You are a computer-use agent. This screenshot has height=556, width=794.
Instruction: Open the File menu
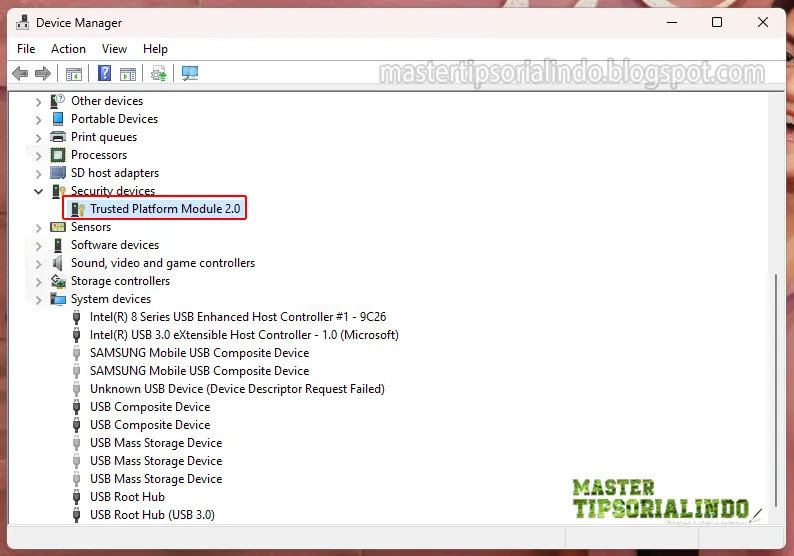26,49
